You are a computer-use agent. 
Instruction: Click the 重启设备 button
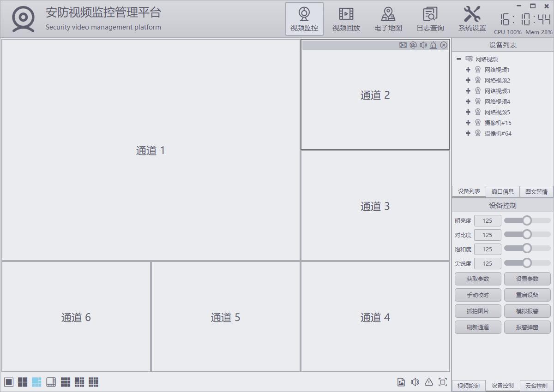click(x=527, y=295)
